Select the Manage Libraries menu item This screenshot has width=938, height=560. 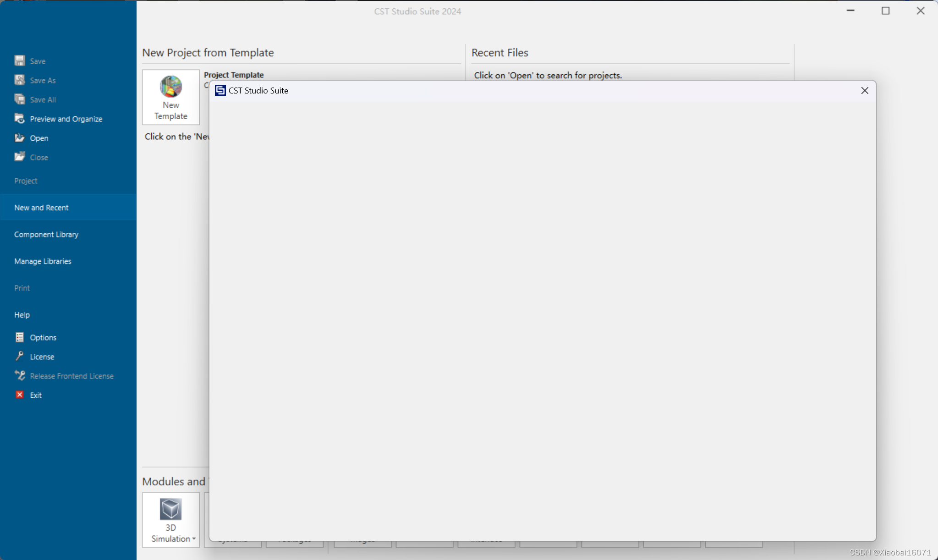43,261
